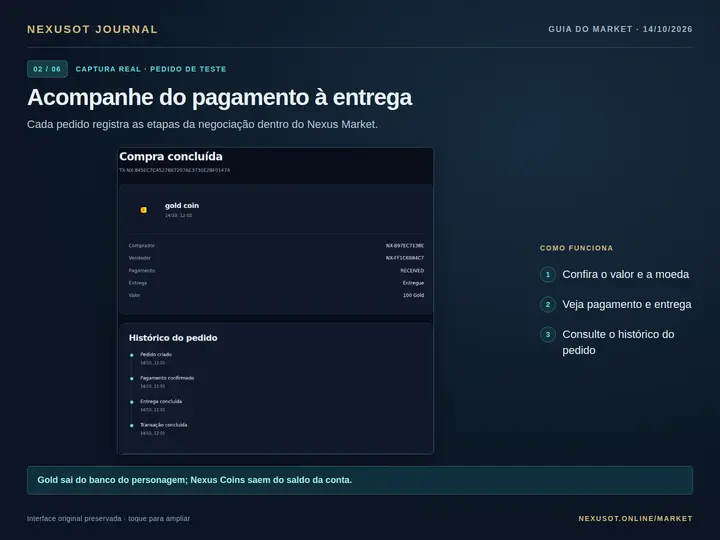Click the Gold and Nexus Coins note banner
Viewport: 720px width, 540px height.
pyautogui.click(x=360, y=480)
